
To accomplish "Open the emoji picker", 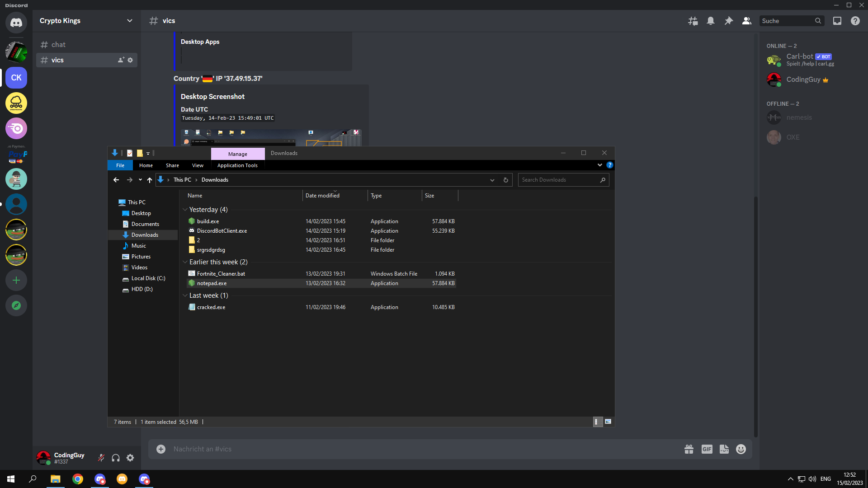I will (741, 449).
